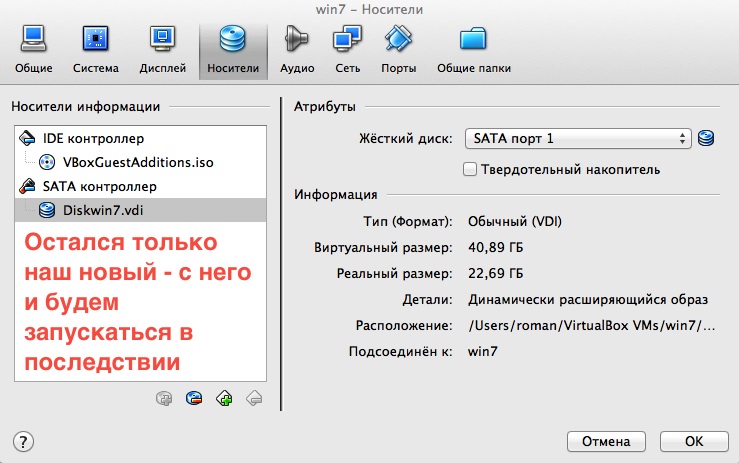Open the Сеть network settings
The height and width of the screenshot is (463, 739).
[x=347, y=48]
